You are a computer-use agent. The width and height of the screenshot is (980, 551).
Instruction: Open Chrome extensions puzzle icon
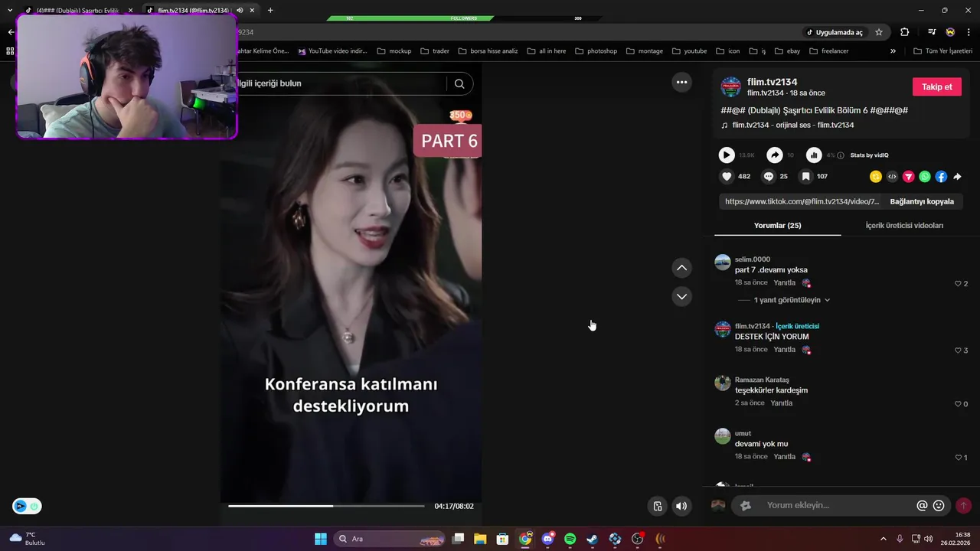[x=905, y=32]
